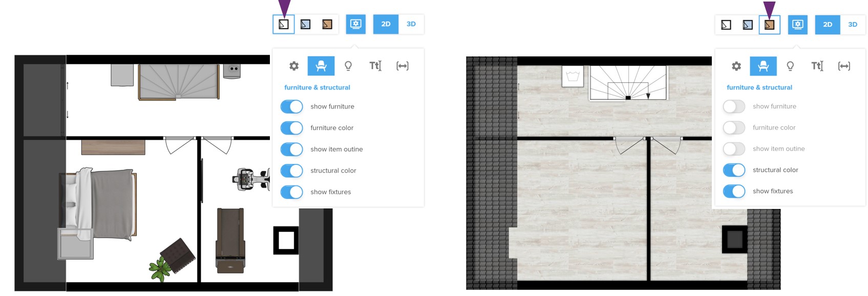Select black-and-white preset in left toolbar
868x296 pixels.
pyautogui.click(x=284, y=25)
